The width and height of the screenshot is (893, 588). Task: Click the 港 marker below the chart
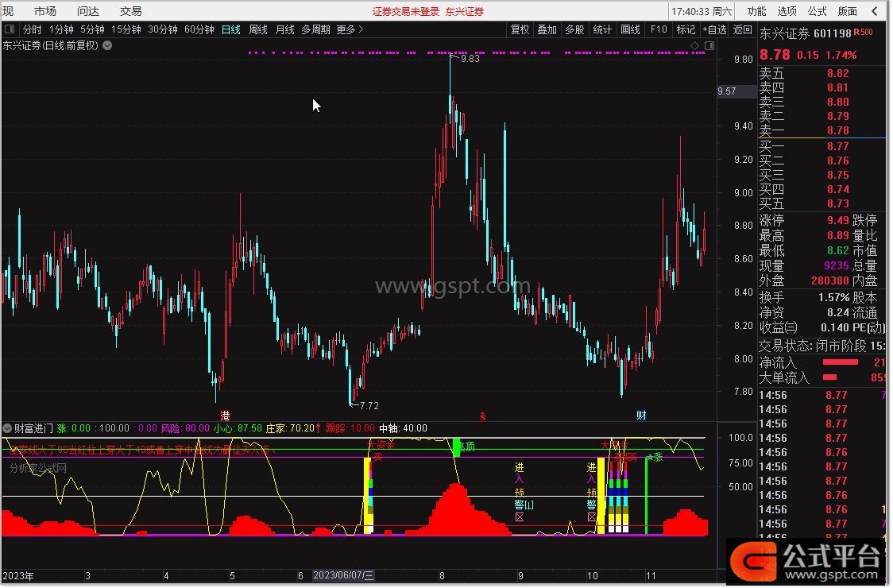point(225,416)
